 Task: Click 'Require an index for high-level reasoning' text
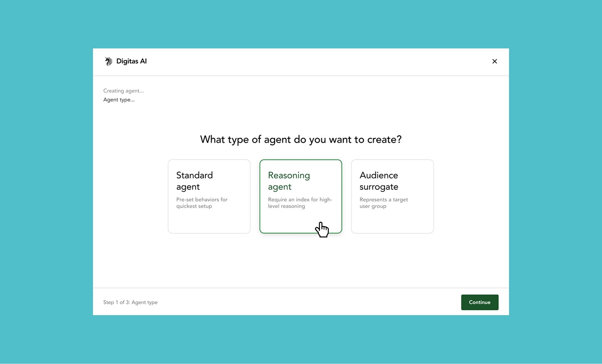[300, 203]
